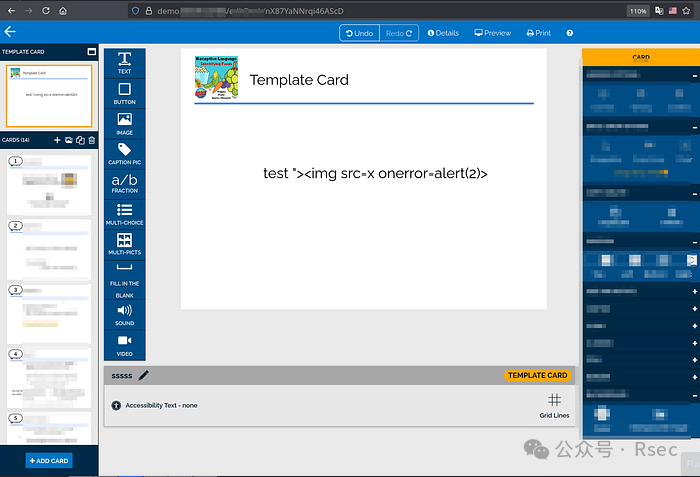Select the Fill in the Blank tool
The image size is (700, 477).
pos(125,280)
